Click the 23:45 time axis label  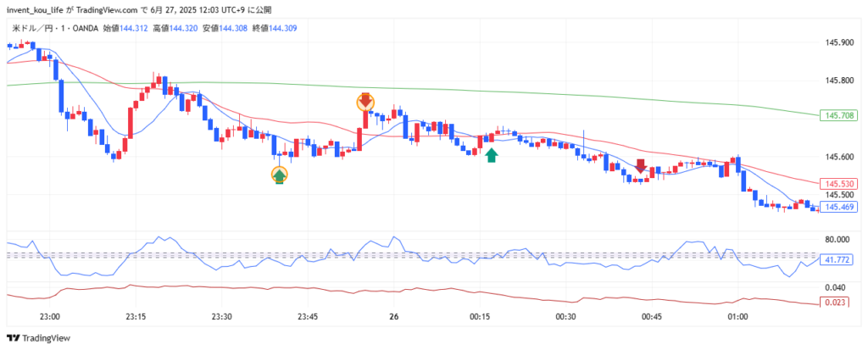tap(308, 317)
